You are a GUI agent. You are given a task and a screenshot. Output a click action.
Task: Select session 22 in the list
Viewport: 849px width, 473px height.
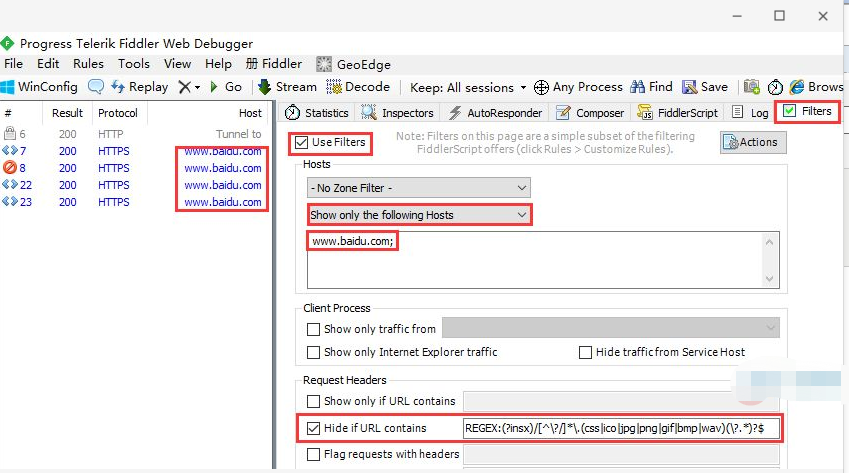coord(134,185)
